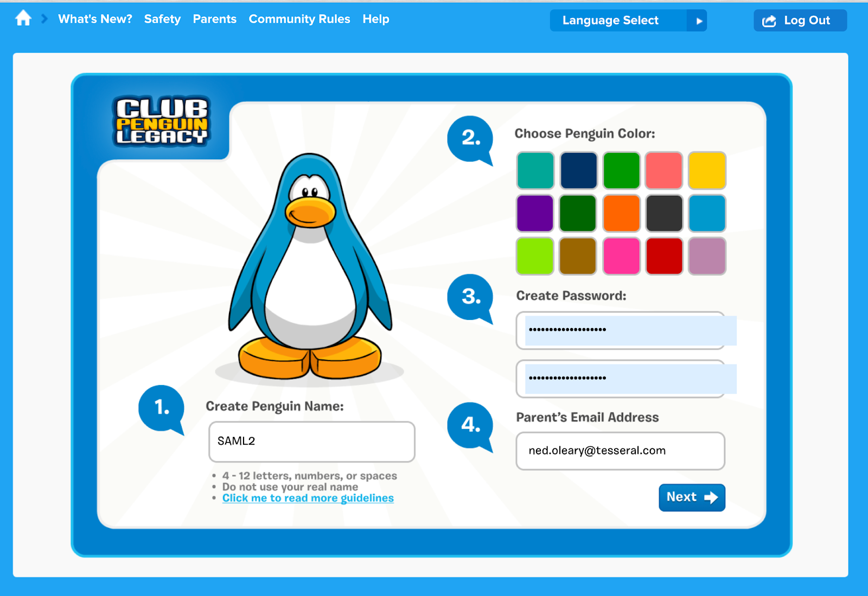
Task: Choose the brown penguin color
Action: 578,255
